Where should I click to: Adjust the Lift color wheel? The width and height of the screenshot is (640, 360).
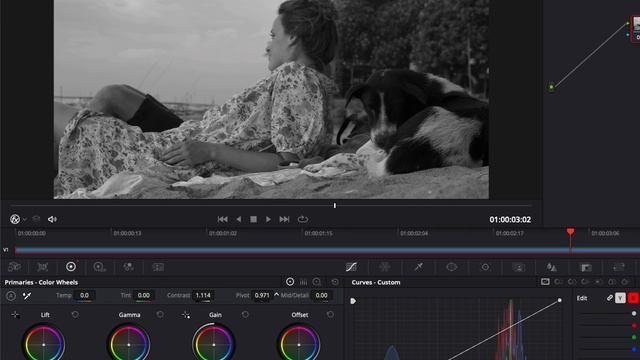pos(44,343)
